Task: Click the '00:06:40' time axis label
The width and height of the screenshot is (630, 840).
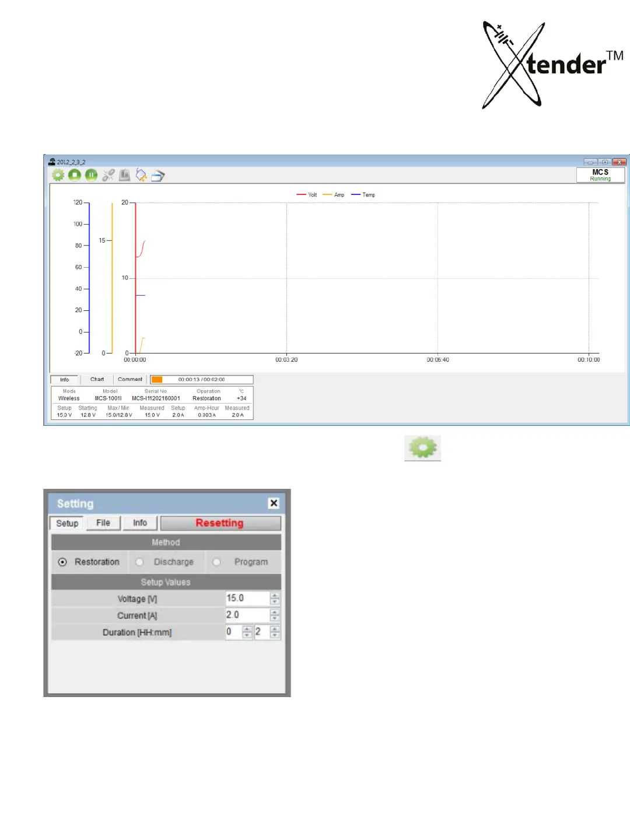Action: click(437, 360)
